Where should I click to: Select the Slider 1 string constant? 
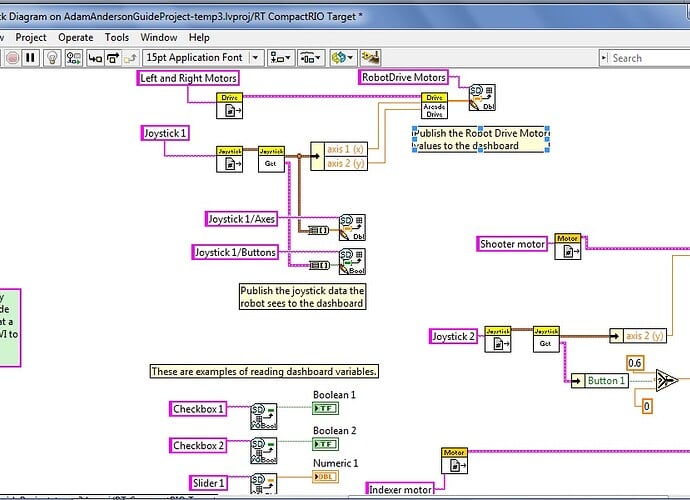coord(208,483)
